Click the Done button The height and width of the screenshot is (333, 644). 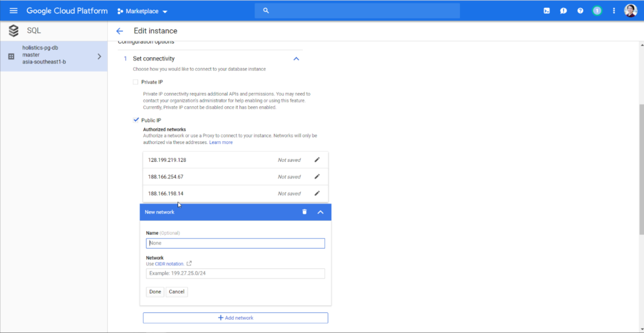pos(155,292)
